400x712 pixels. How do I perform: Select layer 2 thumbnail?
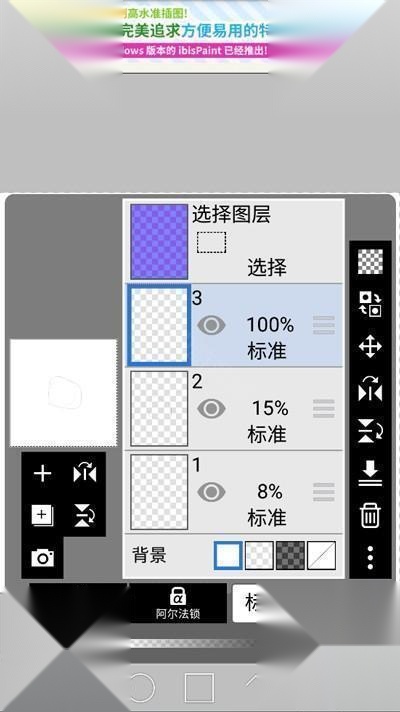click(159, 409)
